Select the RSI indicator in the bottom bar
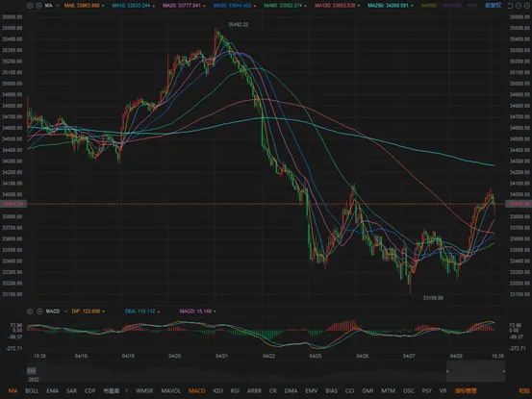This screenshot has height=399, width=532. [235, 391]
